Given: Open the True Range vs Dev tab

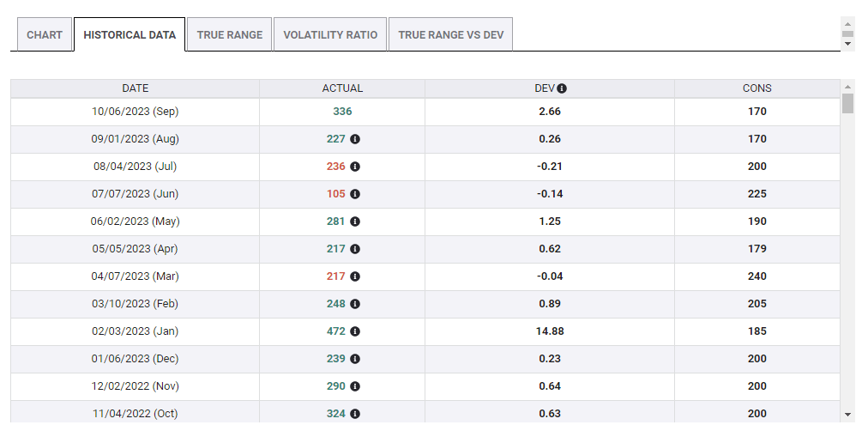Looking at the screenshot, I should point(451,35).
